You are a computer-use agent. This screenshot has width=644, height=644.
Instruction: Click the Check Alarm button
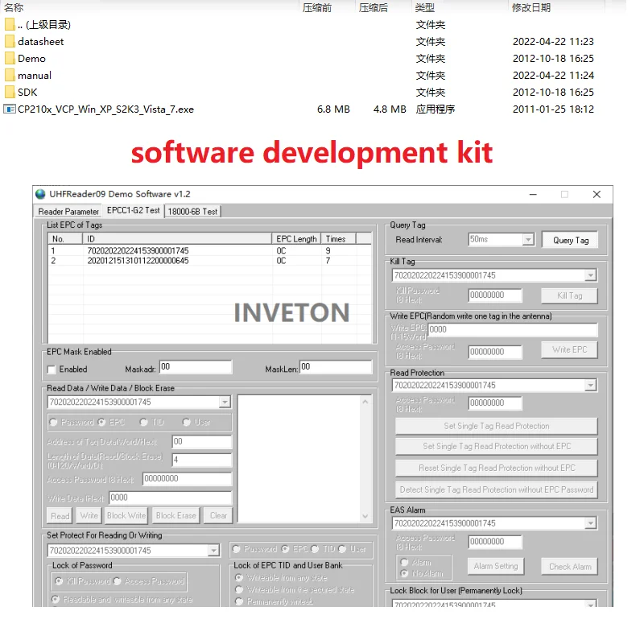tap(569, 567)
